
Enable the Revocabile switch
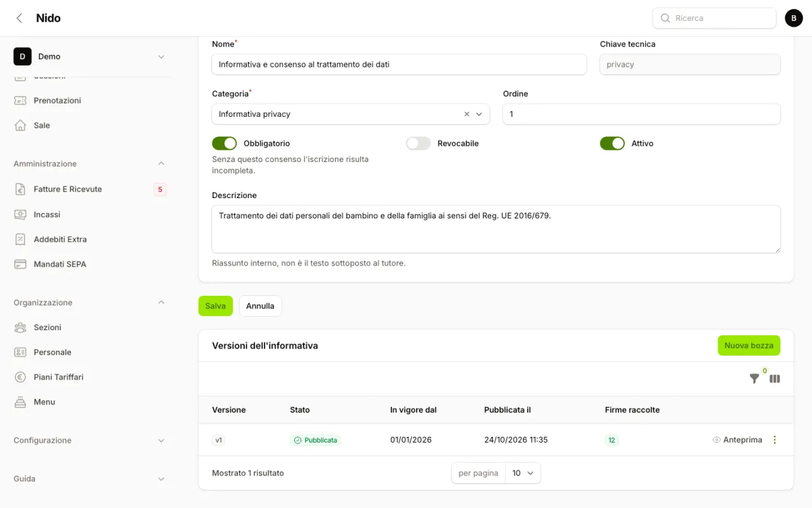pos(418,144)
